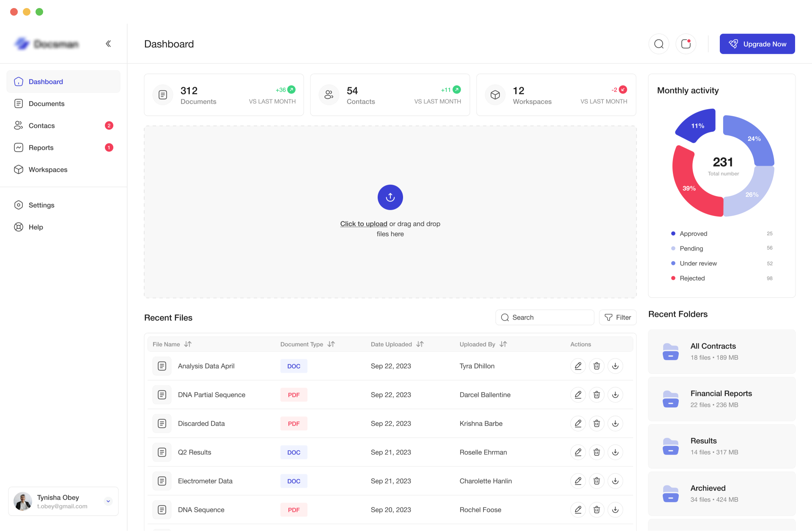Delete the Analysis Data April file
Screen dimensions: 812x531
pyautogui.click(x=597, y=366)
